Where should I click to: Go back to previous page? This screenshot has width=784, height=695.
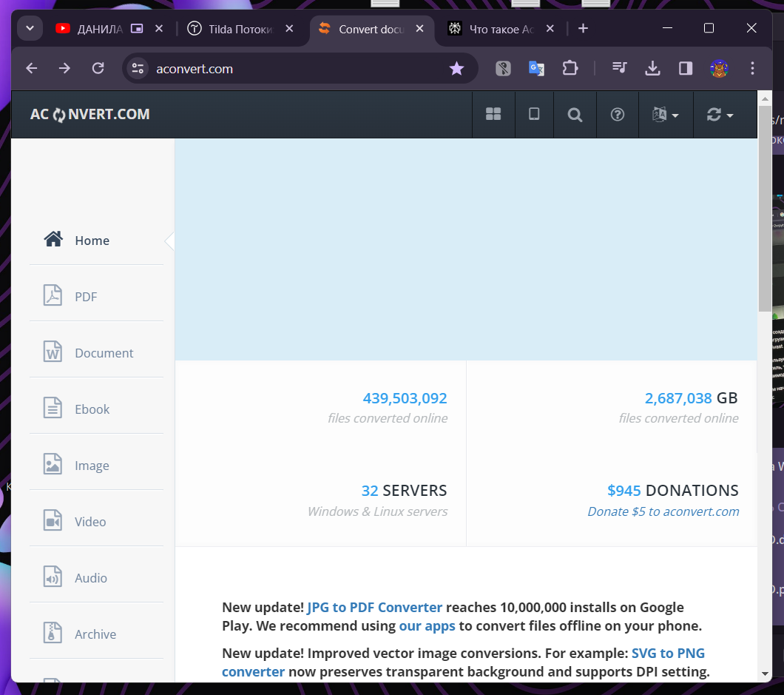point(32,68)
